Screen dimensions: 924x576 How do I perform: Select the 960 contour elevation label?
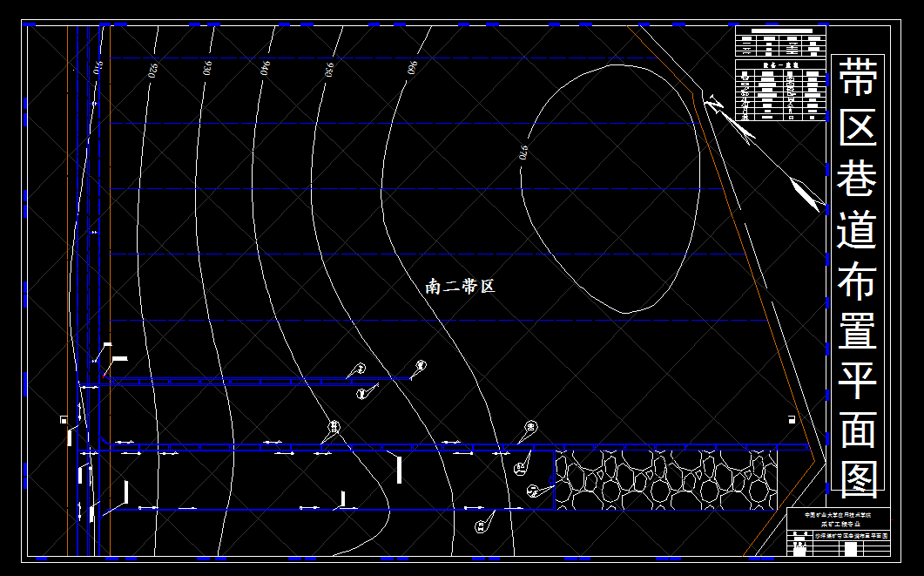pos(413,67)
